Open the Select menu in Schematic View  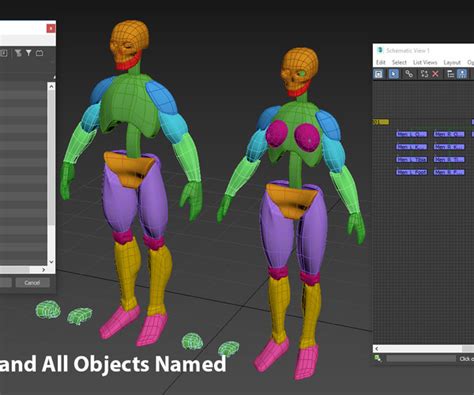pyautogui.click(x=399, y=62)
